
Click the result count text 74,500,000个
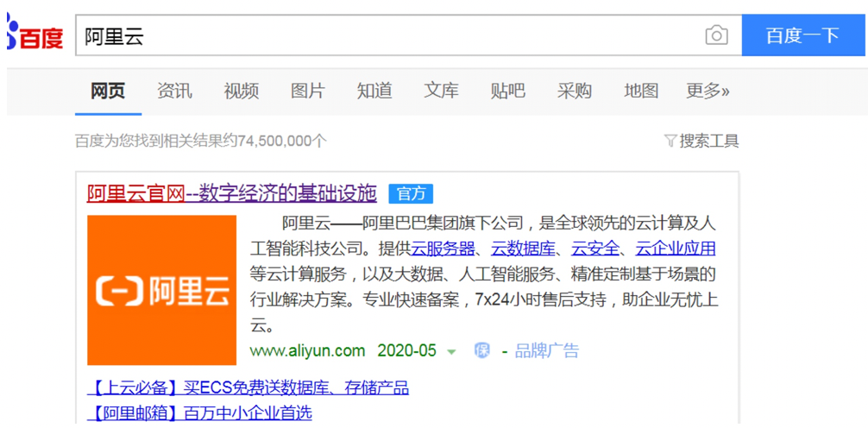(282, 142)
